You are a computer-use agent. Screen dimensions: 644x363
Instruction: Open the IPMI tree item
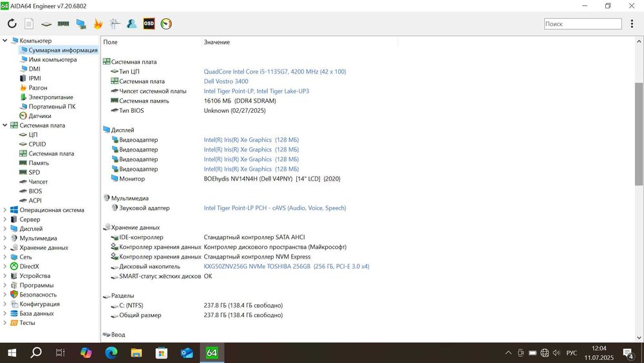click(30, 79)
